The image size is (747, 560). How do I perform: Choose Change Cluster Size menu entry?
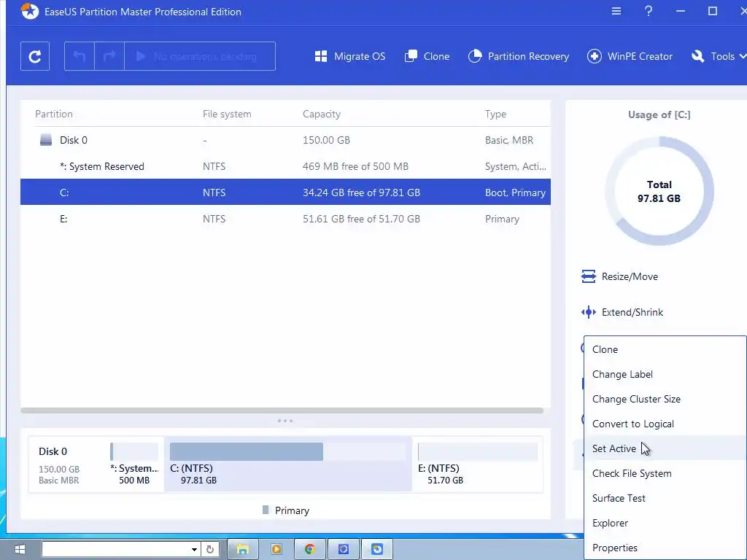point(665,399)
